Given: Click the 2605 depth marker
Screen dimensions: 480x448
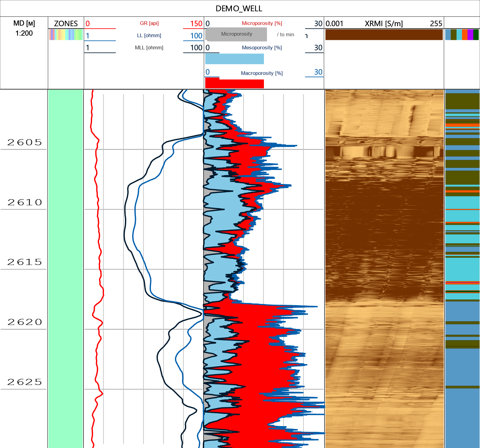Looking at the screenshot, I should (24, 142).
